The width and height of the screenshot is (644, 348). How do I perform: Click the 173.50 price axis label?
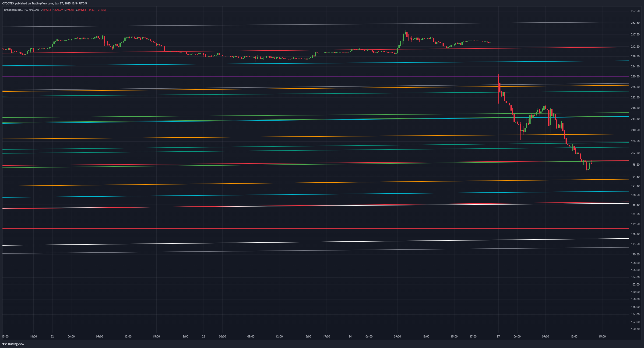635,244
